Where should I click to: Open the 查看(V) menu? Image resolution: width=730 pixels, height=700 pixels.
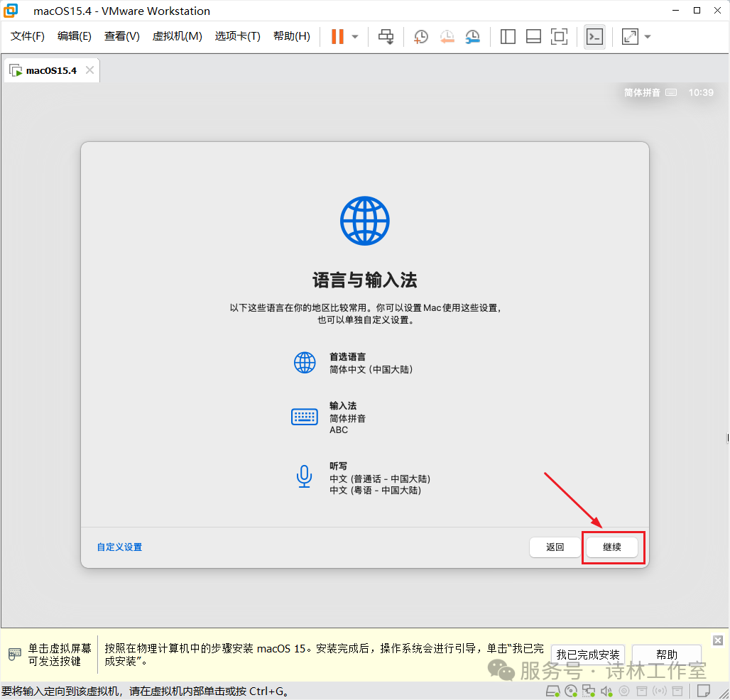coord(122,35)
